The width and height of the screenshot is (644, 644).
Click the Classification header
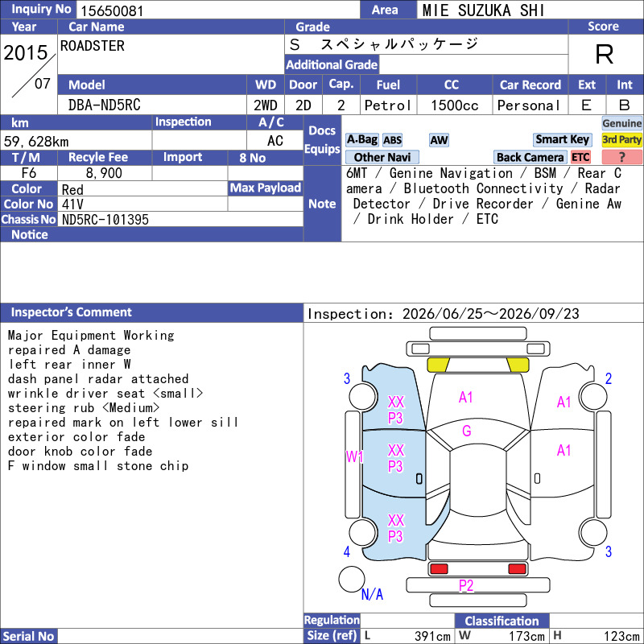click(x=502, y=621)
